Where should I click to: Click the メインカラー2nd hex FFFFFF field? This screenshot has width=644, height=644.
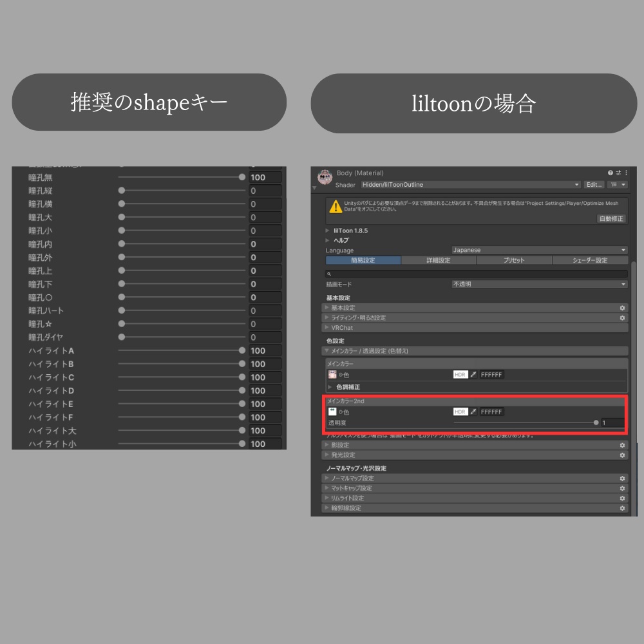coord(491,412)
